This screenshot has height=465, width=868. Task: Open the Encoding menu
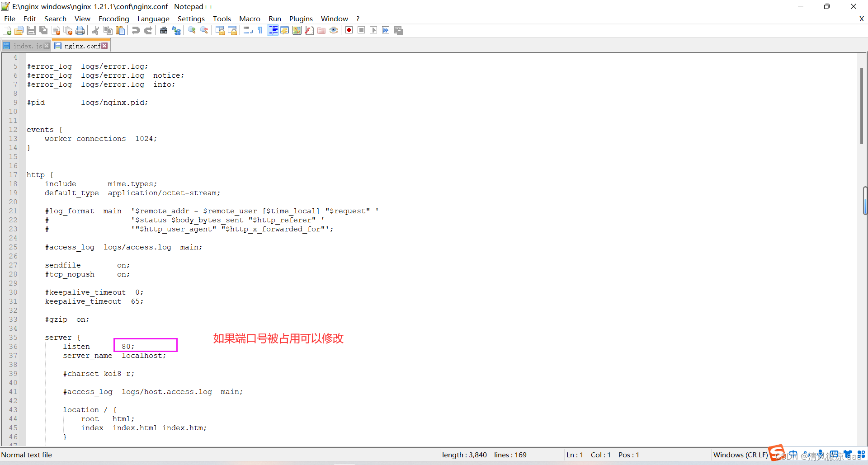114,19
